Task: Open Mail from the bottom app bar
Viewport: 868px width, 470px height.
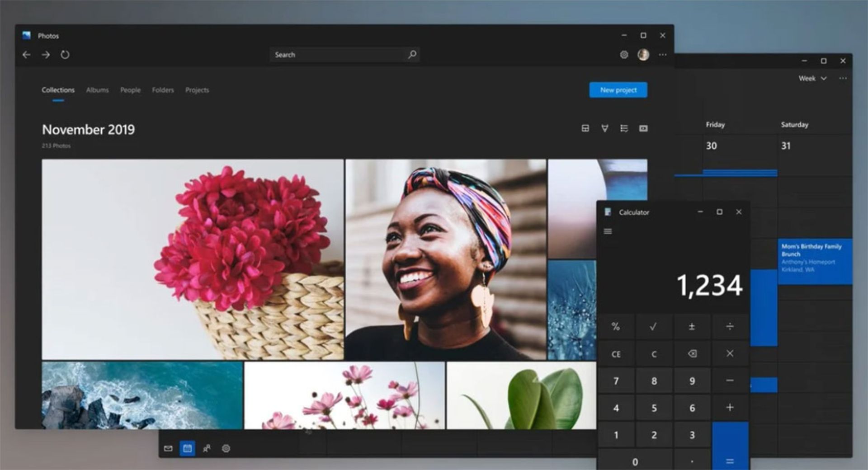Action: 168,448
